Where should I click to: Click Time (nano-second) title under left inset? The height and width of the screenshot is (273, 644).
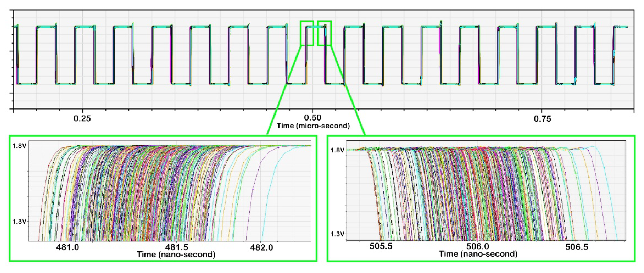point(176,254)
